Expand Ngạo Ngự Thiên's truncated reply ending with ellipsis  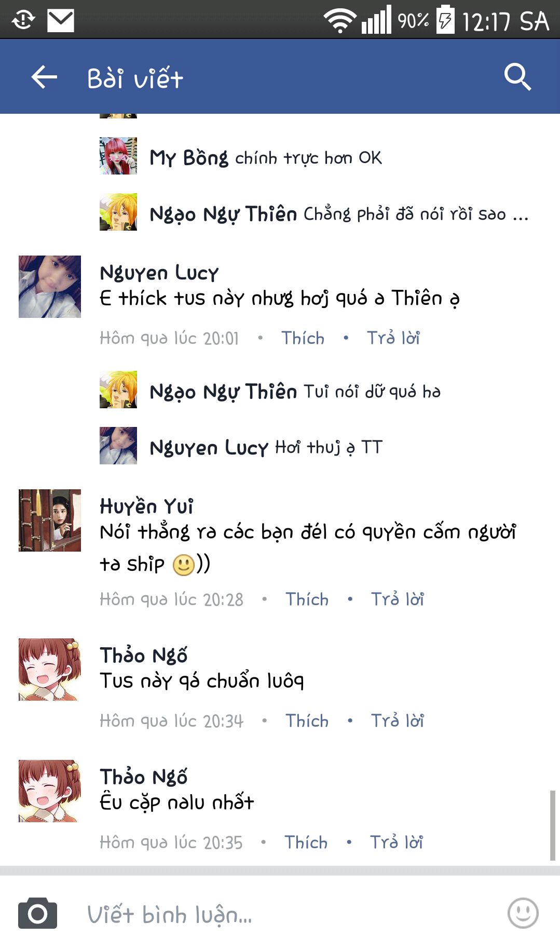pos(339,213)
